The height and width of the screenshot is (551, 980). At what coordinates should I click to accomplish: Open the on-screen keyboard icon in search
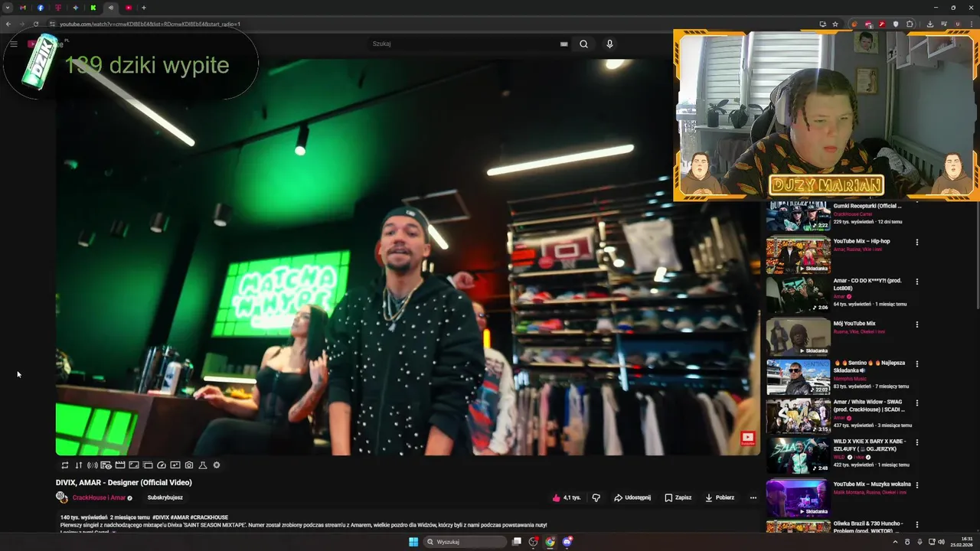pos(564,44)
